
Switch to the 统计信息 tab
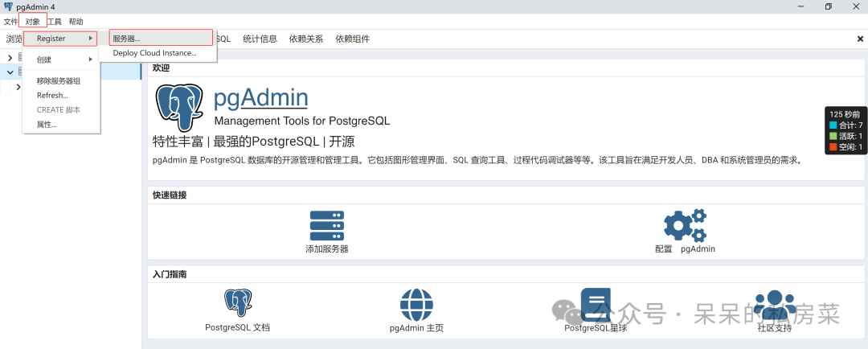[260, 39]
